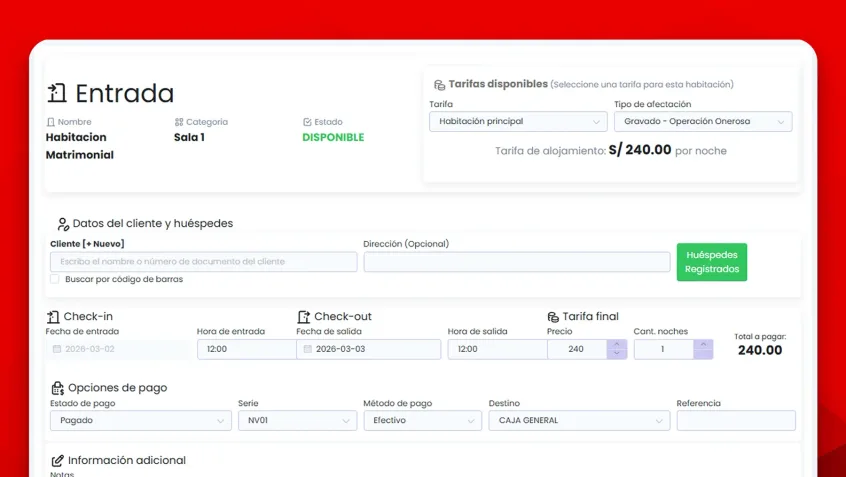Click the Datos del cliente person icon

point(63,224)
